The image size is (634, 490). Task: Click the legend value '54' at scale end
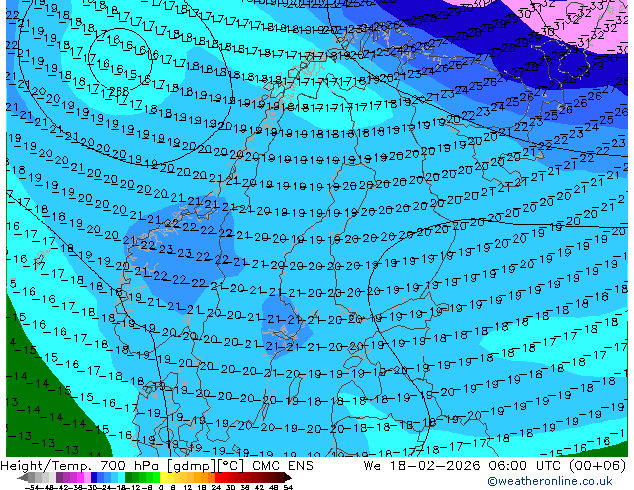point(288,488)
